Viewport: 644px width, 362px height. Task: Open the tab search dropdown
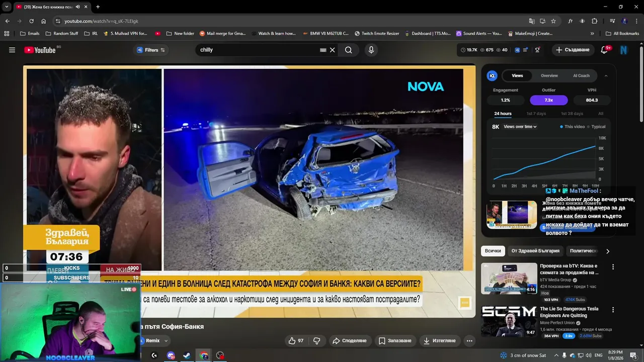coord(7,7)
